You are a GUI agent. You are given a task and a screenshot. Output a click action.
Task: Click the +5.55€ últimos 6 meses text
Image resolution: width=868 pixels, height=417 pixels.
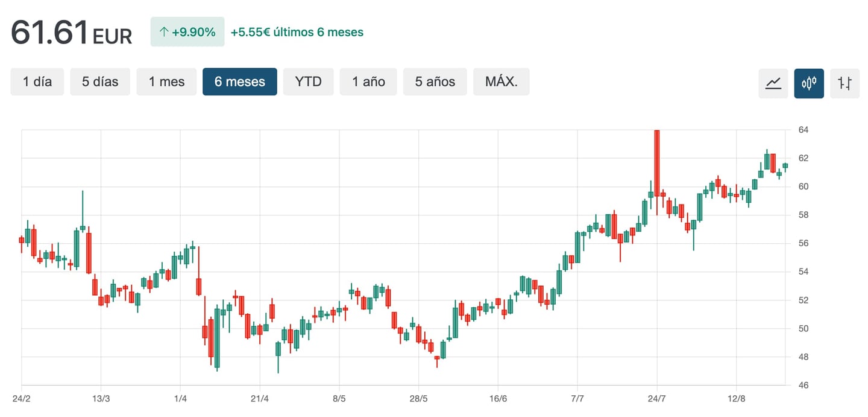[x=297, y=32]
